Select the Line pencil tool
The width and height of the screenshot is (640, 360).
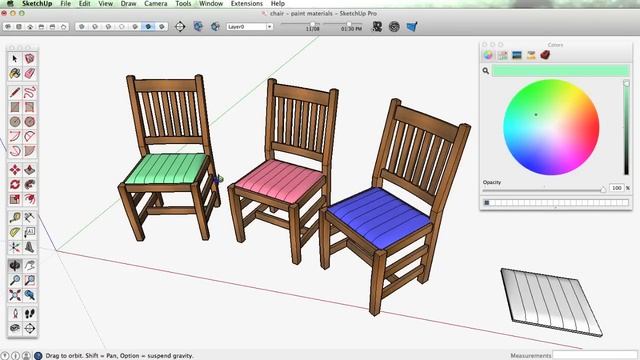coord(15,93)
